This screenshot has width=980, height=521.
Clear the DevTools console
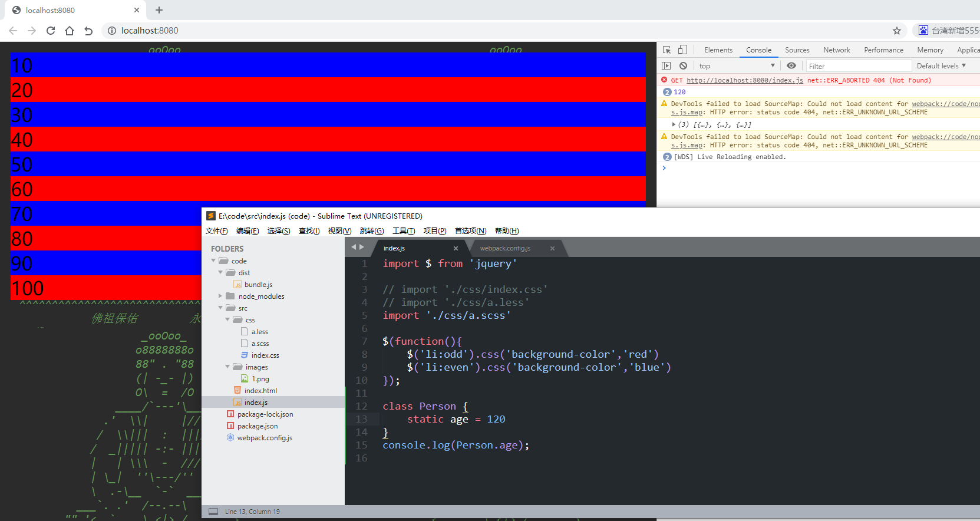coord(683,66)
